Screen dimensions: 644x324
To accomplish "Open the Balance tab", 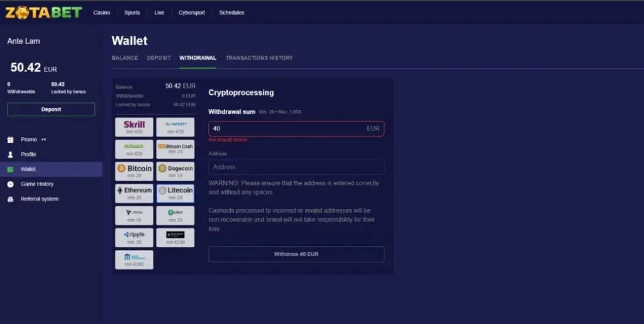I will [x=125, y=58].
